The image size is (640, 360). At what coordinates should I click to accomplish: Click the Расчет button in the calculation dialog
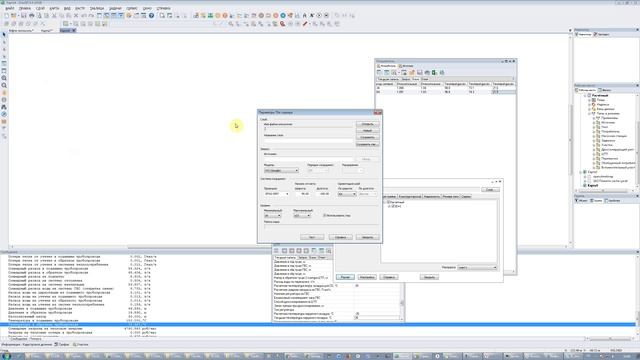[345, 277]
